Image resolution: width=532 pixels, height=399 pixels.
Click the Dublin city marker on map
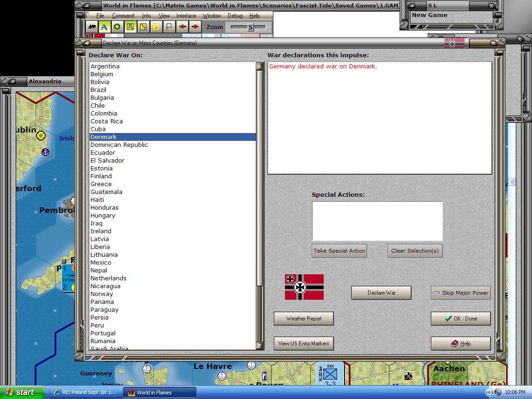click(41, 136)
